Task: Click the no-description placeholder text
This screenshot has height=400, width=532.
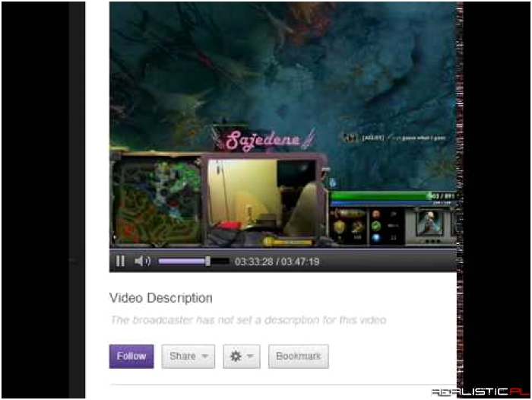Action: pos(249,320)
